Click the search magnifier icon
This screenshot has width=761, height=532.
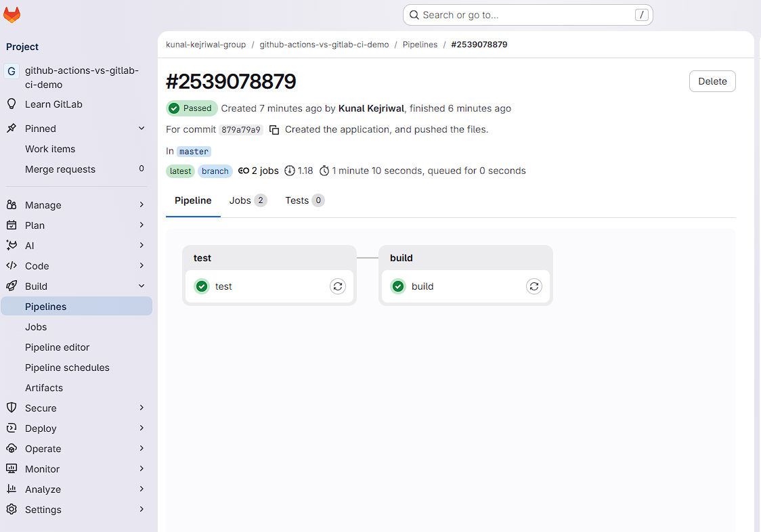(x=414, y=15)
